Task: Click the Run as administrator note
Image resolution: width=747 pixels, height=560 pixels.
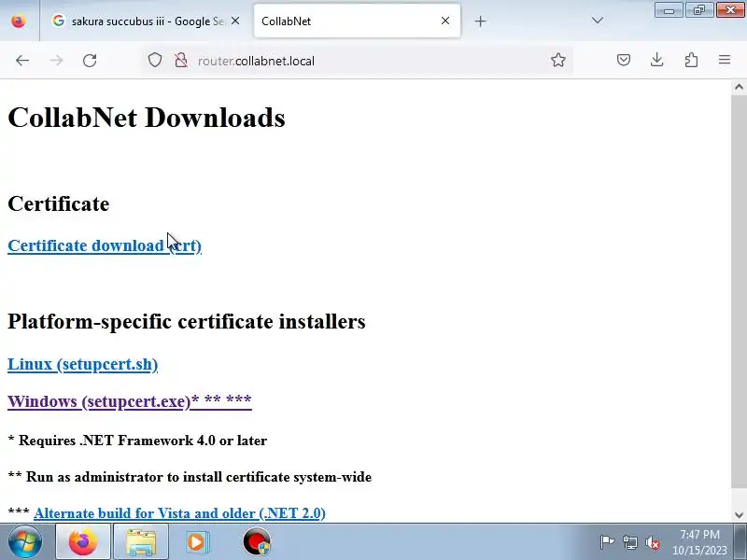Action: click(190, 477)
